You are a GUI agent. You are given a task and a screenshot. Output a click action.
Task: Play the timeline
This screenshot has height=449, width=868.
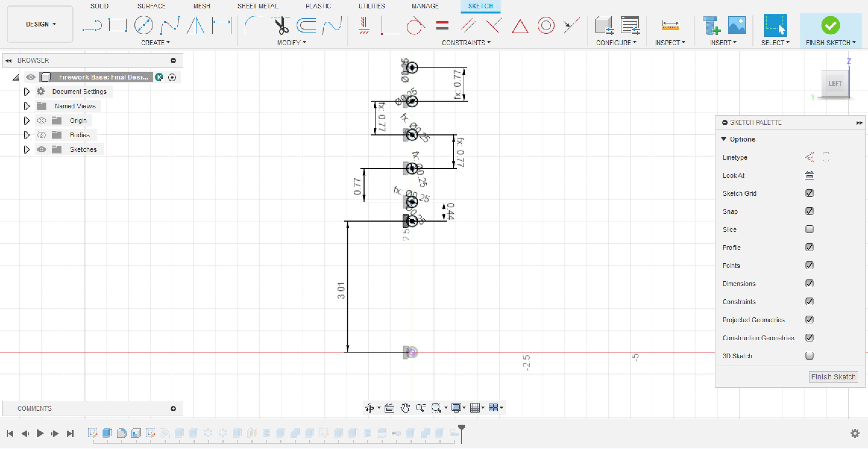point(40,433)
